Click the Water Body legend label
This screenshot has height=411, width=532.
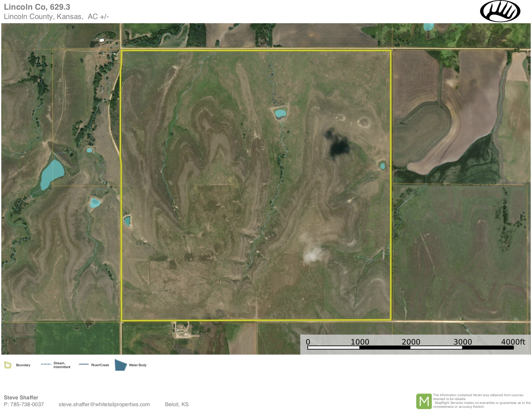(138, 365)
